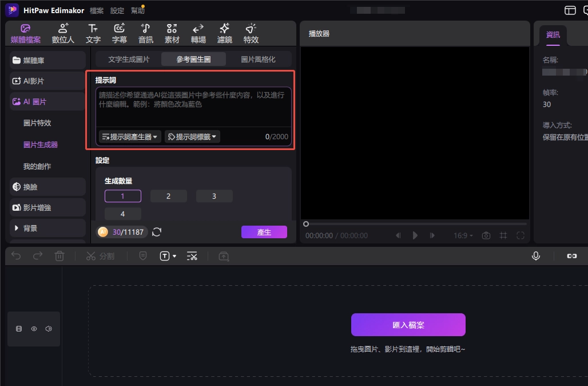Screen dimensions: 588x386
Task: Mute the track using the speaker icon
Action: tap(49, 328)
